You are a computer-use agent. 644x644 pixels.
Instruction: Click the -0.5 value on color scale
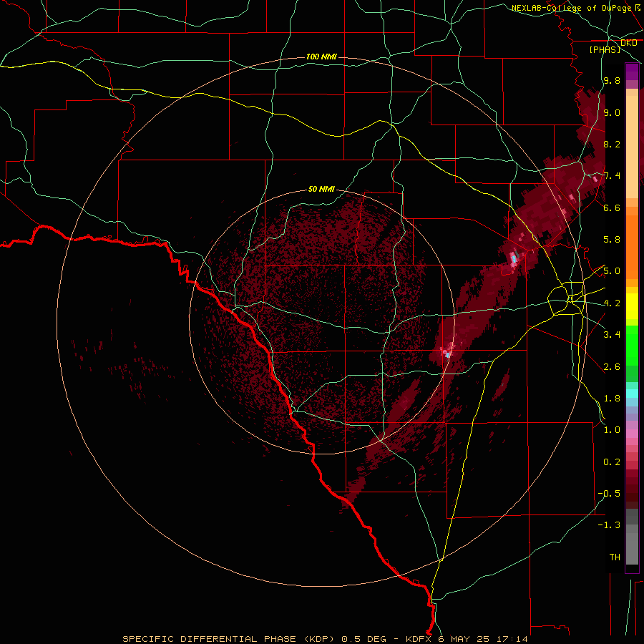tap(609, 494)
